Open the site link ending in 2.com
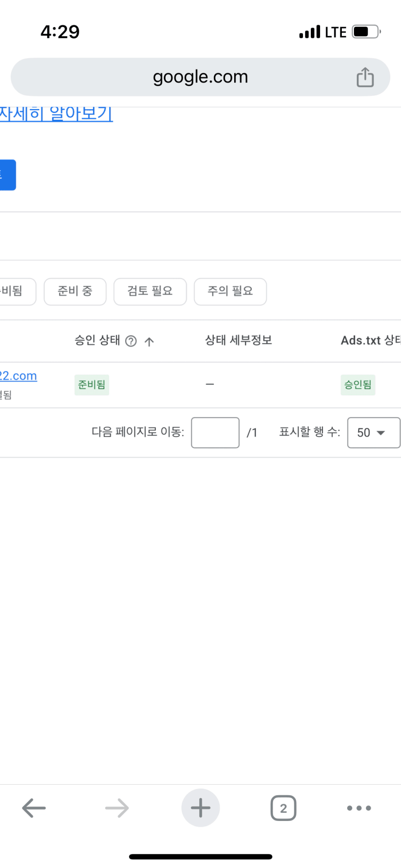401x868 pixels. 18,376
